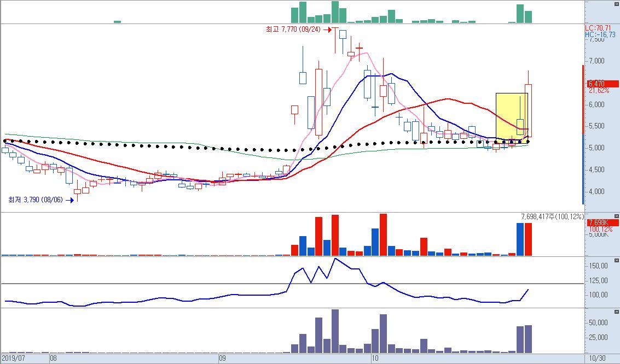Click the 21.62% change value
Viewport: 620px width, 364px height.
(599, 90)
